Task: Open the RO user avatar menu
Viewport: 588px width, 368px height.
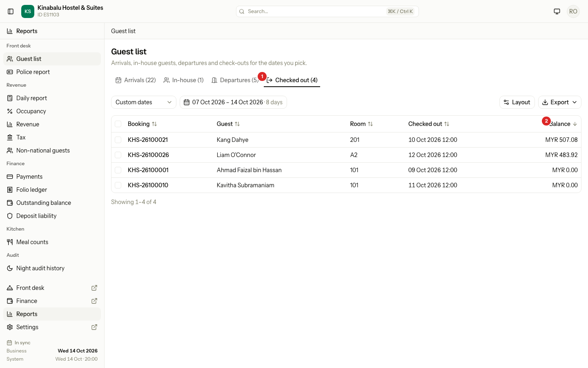Action: [573, 11]
